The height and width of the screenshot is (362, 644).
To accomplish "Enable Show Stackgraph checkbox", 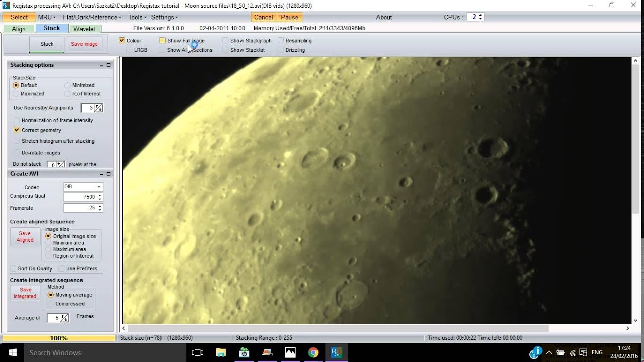I will point(225,40).
